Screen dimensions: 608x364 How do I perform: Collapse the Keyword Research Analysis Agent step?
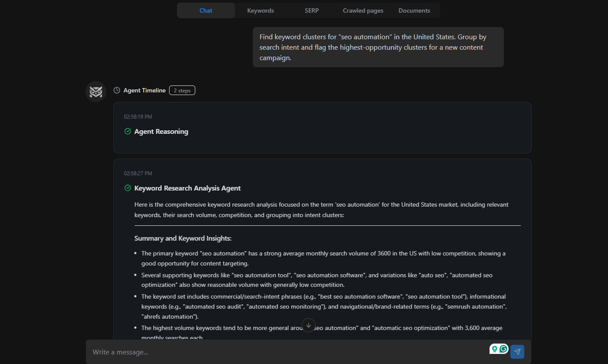[x=187, y=188]
